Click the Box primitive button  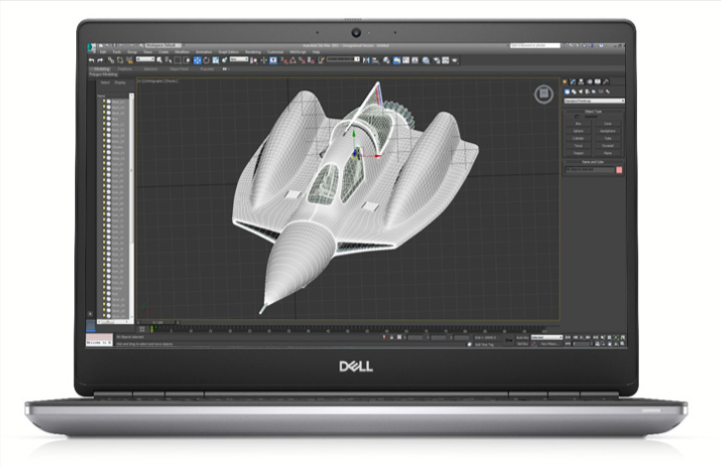[x=578, y=124]
